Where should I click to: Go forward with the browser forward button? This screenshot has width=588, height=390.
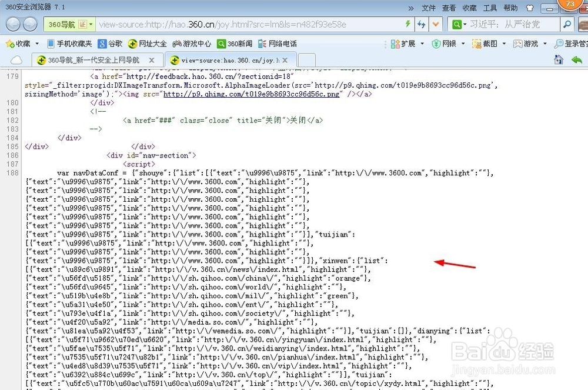30,25
